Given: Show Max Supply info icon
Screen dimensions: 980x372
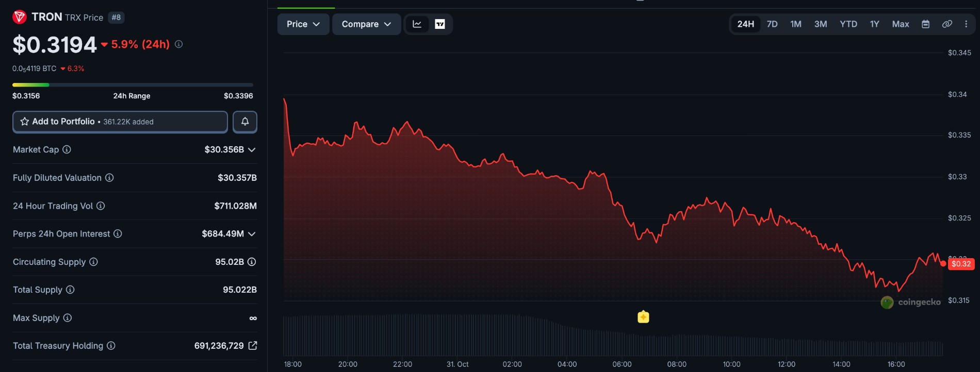Looking at the screenshot, I should pyautogui.click(x=68, y=318).
